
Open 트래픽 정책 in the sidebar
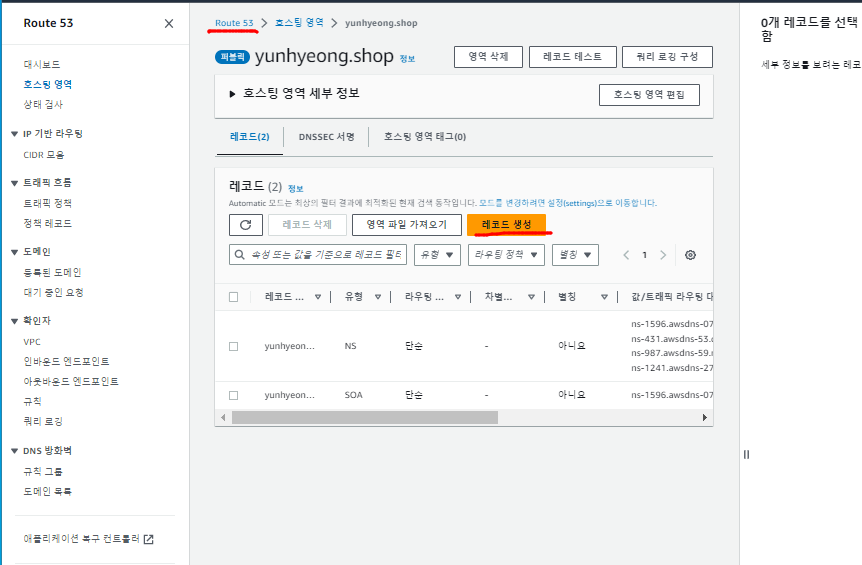click(x=47, y=203)
